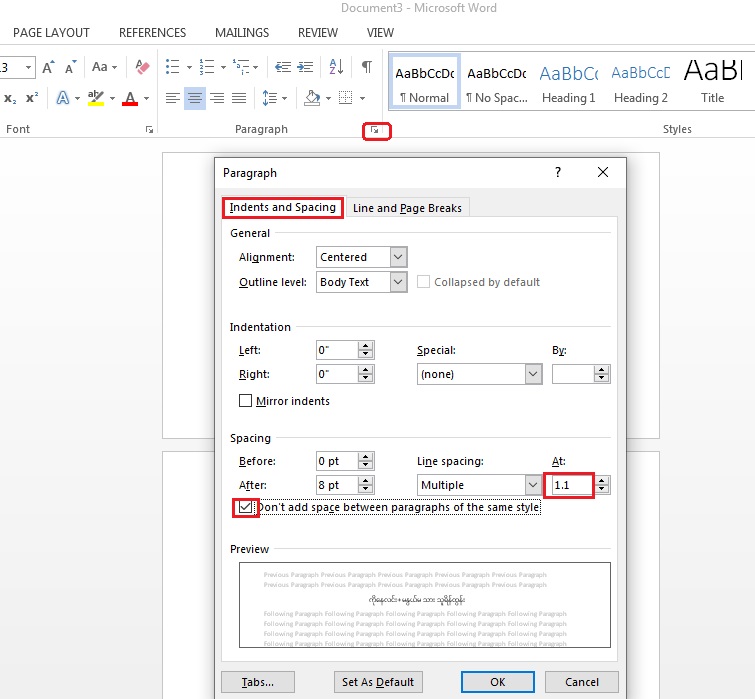Open the REFERENCES ribbon tab

click(x=152, y=33)
